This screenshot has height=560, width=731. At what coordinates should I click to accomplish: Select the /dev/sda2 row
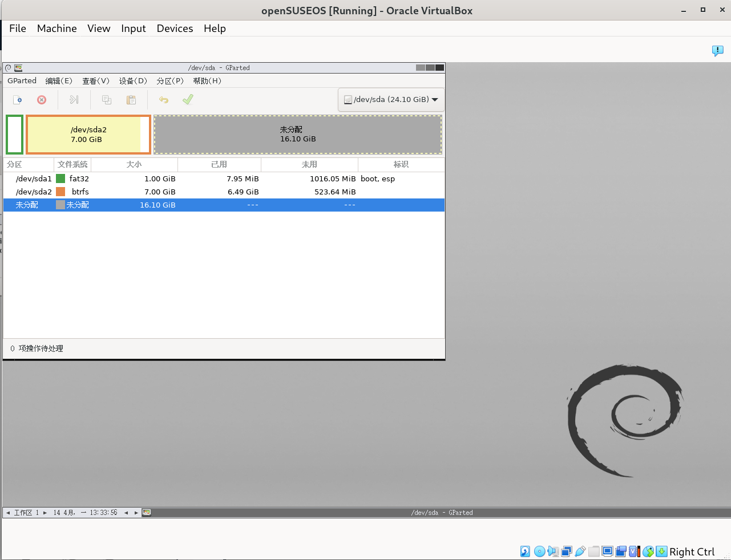click(224, 192)
